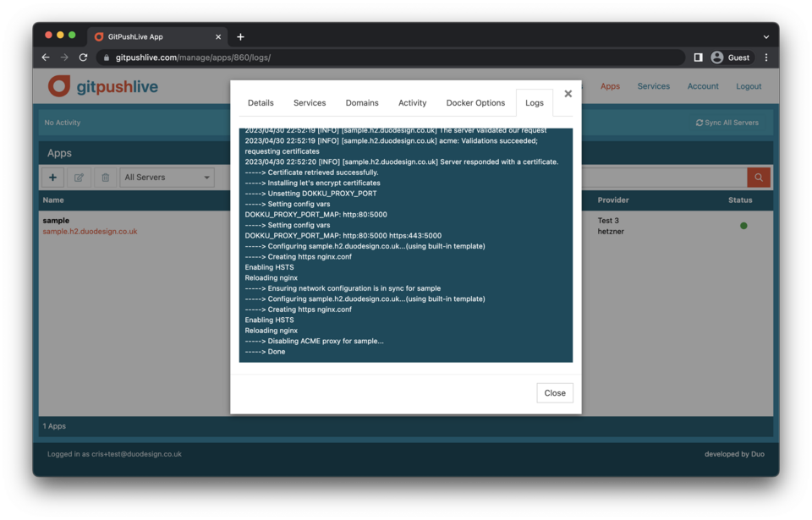The image size is (812, 520).
Task: Click the add app plus icon
Action: click(x=52, y=177)
